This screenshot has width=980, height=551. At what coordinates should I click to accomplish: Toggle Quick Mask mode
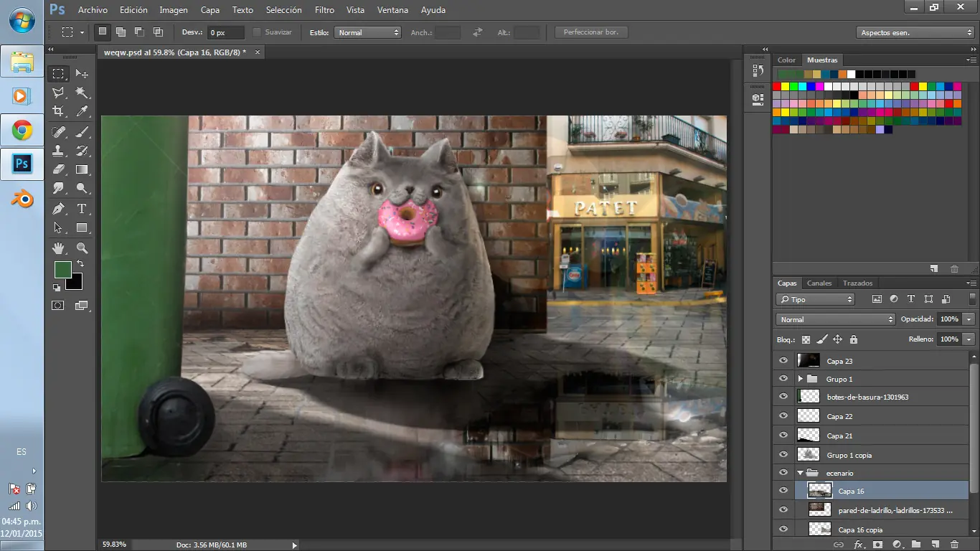[58, 305]
